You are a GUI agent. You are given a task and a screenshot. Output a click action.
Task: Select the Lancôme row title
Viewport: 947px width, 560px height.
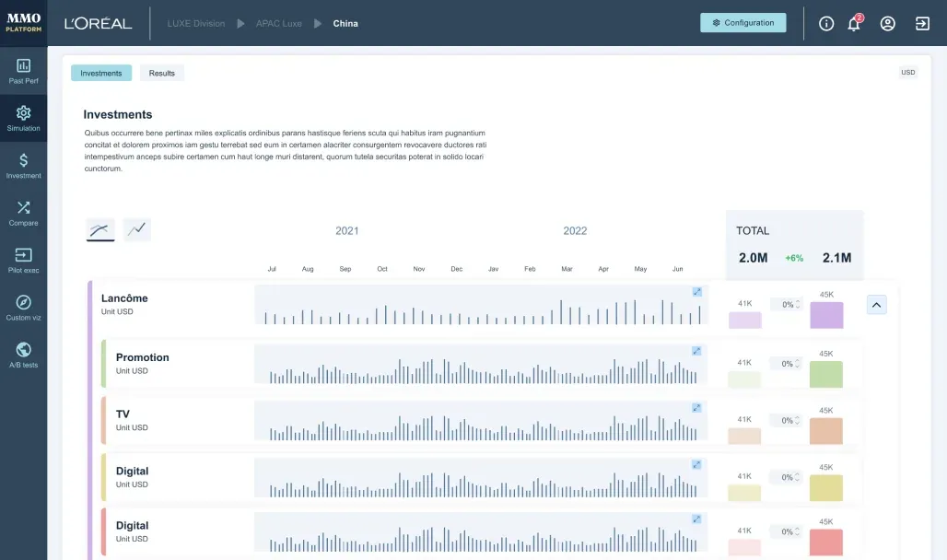pos(124,298)
